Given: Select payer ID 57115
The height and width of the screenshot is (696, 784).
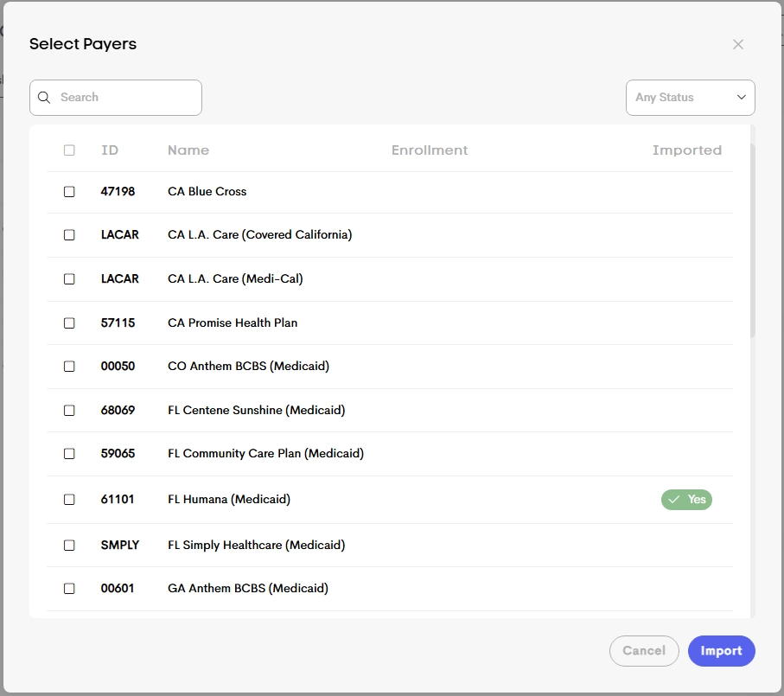Looking at the screenshot, I should 118,323.
